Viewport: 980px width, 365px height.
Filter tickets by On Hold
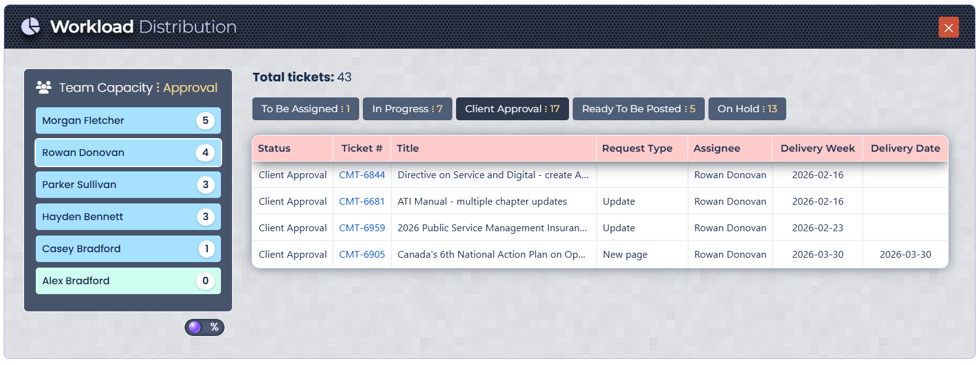747,109
